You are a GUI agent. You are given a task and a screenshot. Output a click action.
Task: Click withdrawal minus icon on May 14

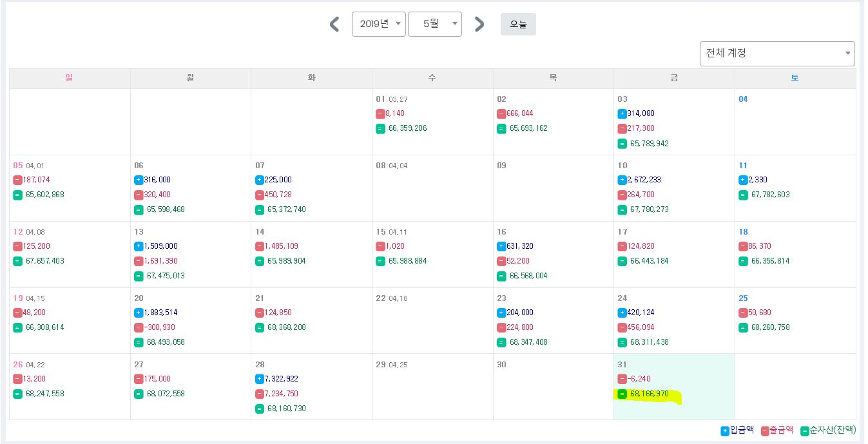[260, 246]
